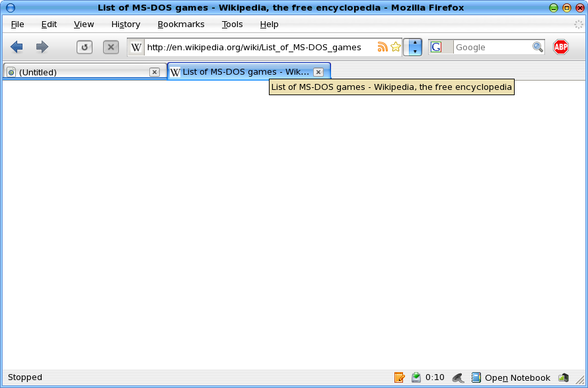Minimize the Firefox window
The image size is (588, 388).
click(x=554, y=7)
